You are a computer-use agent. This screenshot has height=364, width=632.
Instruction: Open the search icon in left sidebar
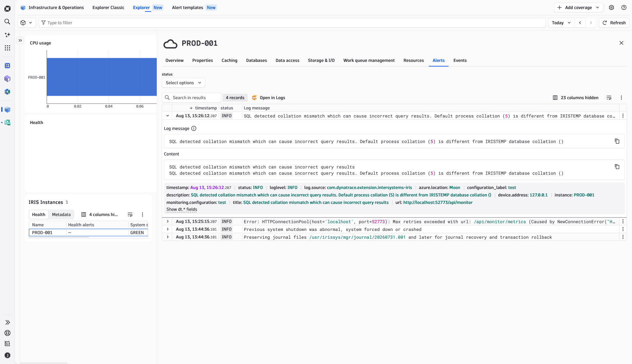tap(7, 21)
